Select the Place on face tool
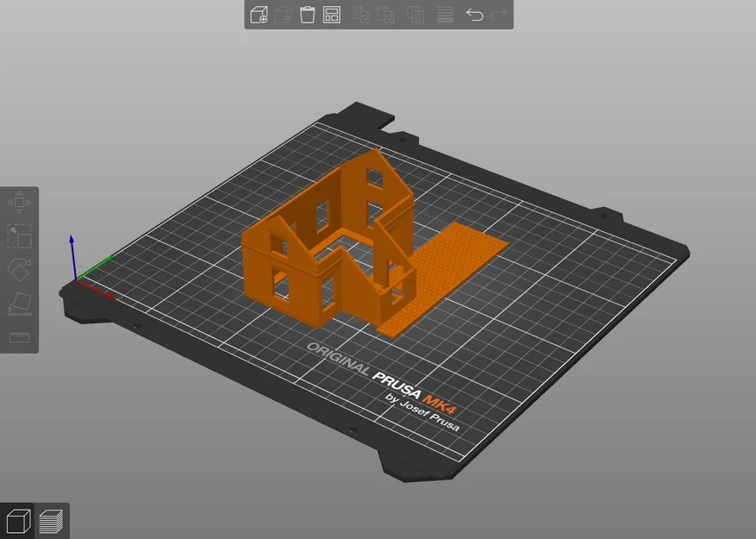The image size is (756, 539). 19,304
